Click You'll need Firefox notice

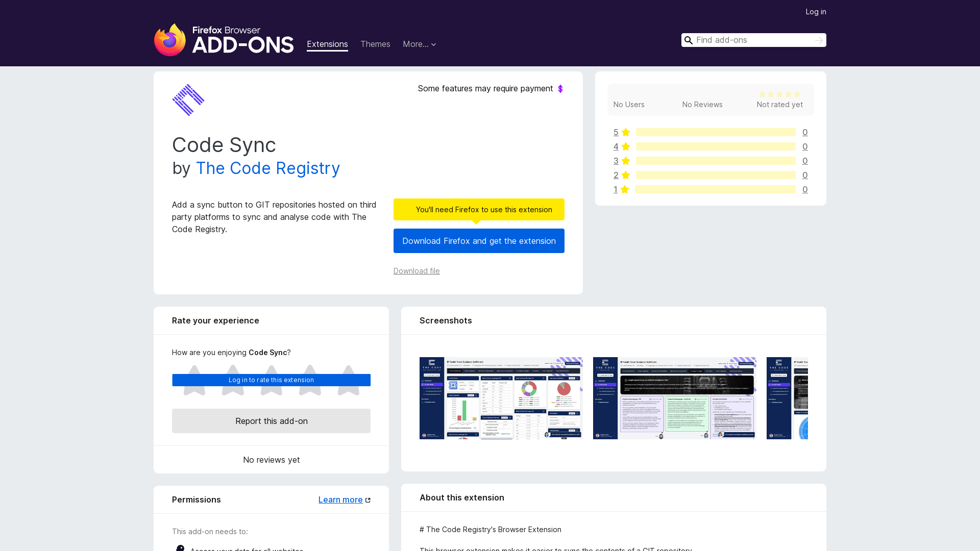click(x=479, y=210)
